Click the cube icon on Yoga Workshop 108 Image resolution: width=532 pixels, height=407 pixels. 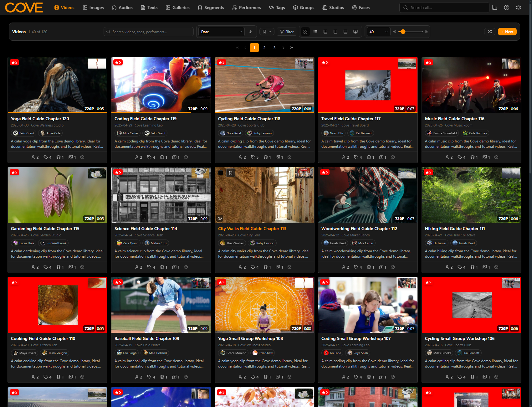[x=289, y=377]
